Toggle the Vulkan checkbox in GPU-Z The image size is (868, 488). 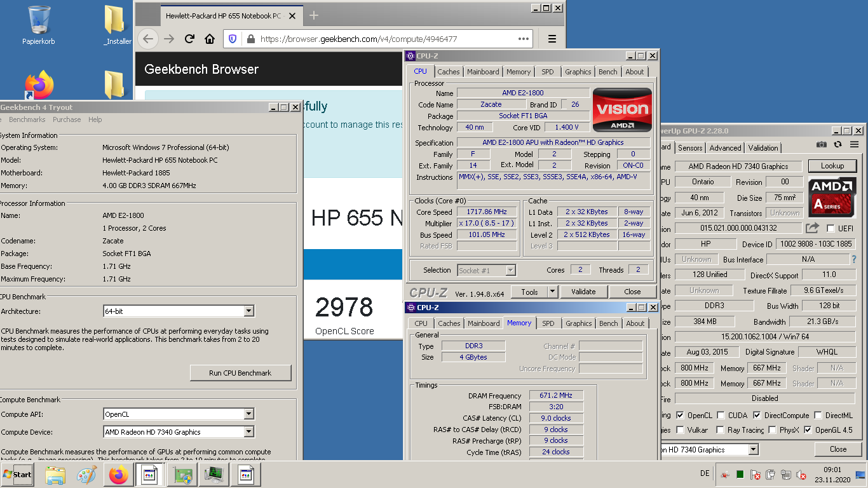681,430
